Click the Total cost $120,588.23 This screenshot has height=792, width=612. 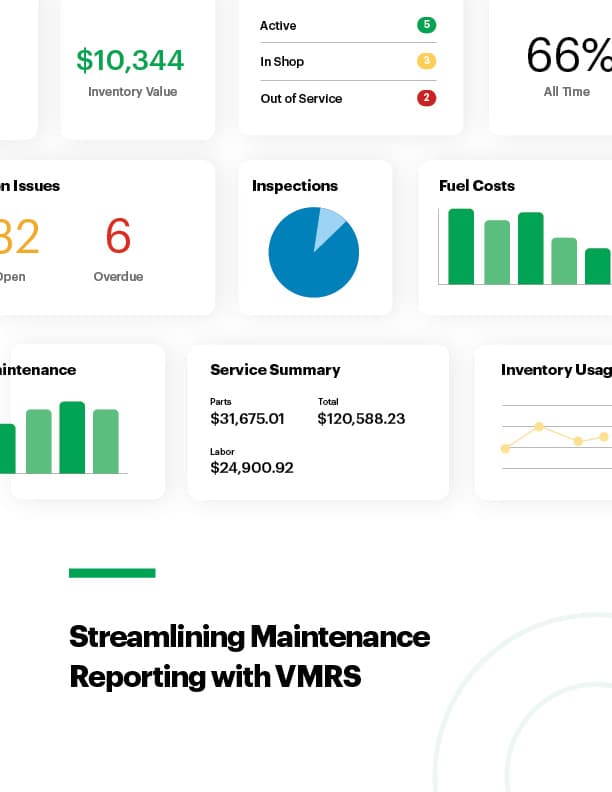point(361,419)
